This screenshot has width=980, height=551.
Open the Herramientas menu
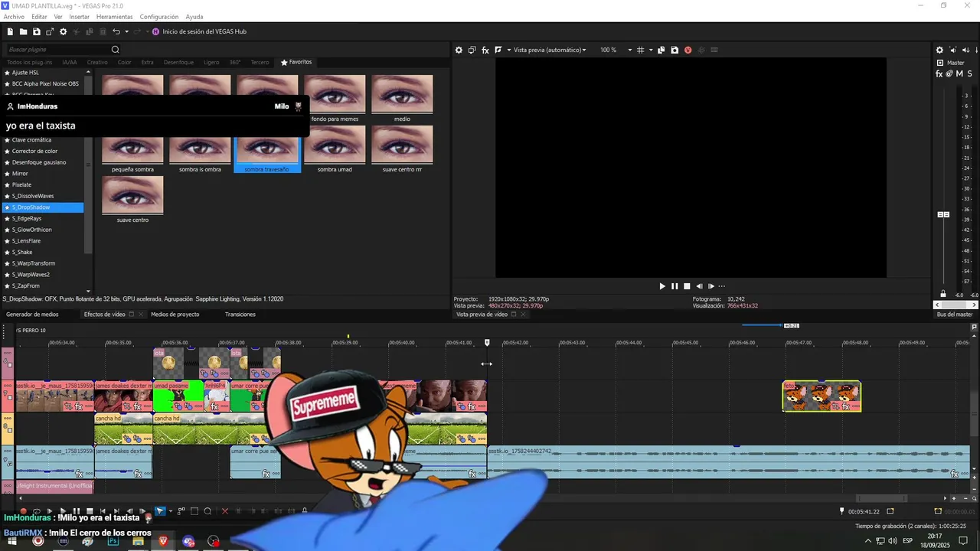114,17
